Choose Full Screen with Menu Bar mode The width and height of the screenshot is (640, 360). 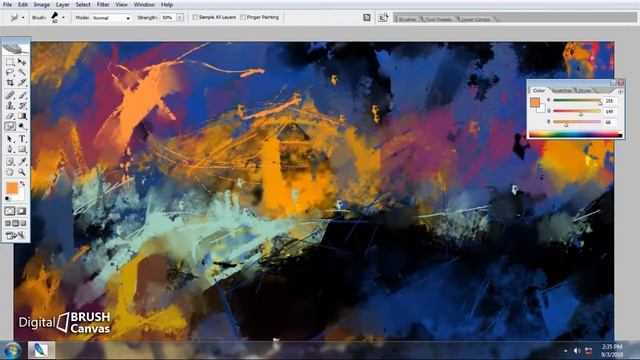pos(16,223)
